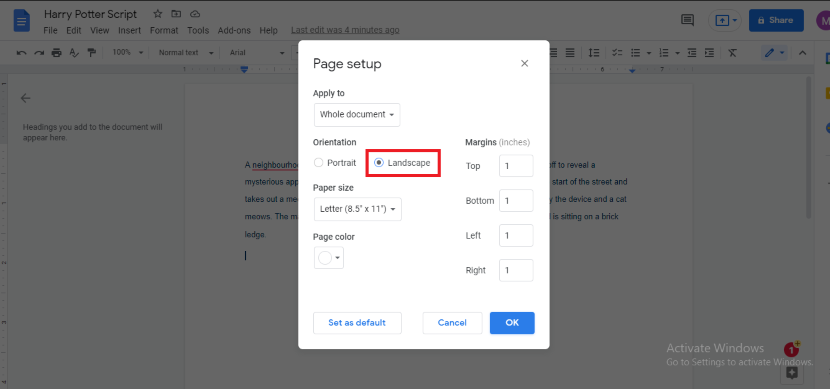Select the Paint format roller icon
This screenshot has width=830, height=389.
(92, 52)
